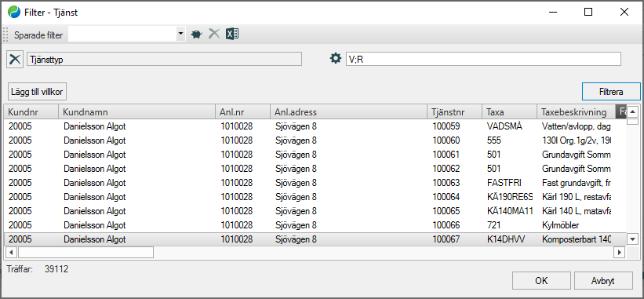This screenshot has height=299, width=644.
Task: Click the horizontal scrollbar thumb
Action: pyautogui.click(x=86, y=252)
